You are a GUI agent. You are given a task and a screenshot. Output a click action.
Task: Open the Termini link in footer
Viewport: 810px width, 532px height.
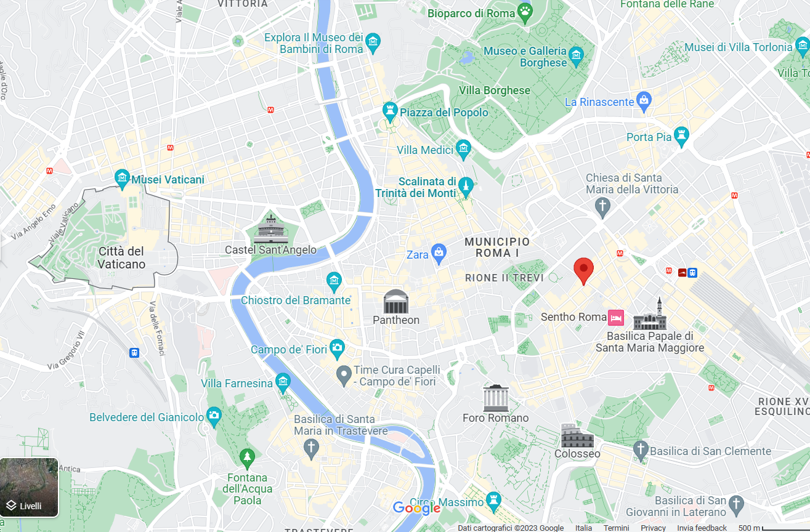pyautogui.click(x=616, y=528)
